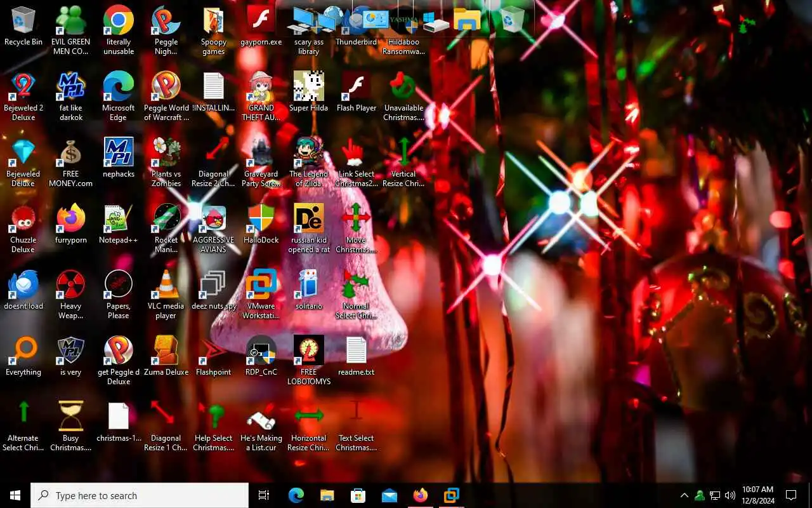This screenshot has height=508, width=812.
Task: Open AGGRESSIVE AVIANS desktop icon
Action: click(x=214, y=229)
